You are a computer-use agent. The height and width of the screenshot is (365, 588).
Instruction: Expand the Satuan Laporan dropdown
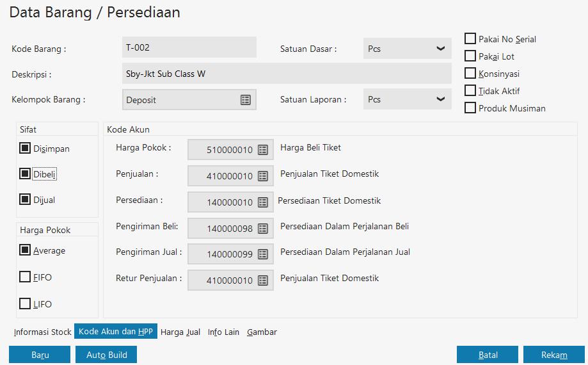pyautogui.click(x=440, y=99)
